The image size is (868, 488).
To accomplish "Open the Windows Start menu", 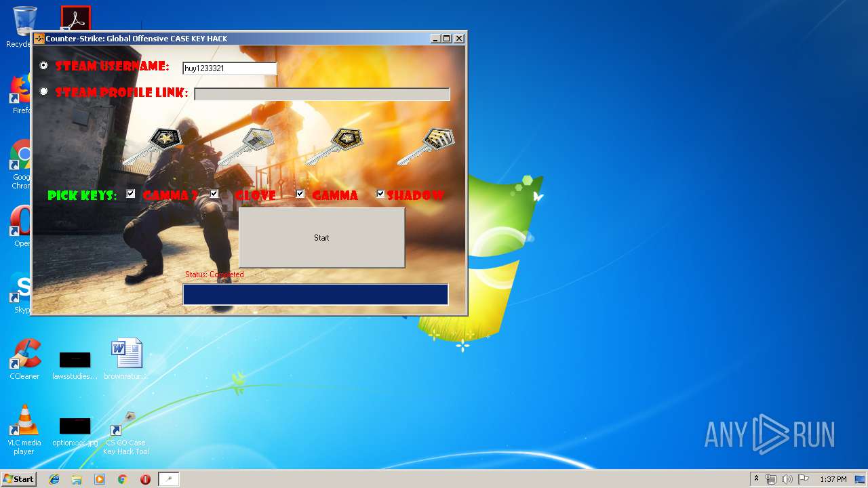I will [x=18, y=479].
